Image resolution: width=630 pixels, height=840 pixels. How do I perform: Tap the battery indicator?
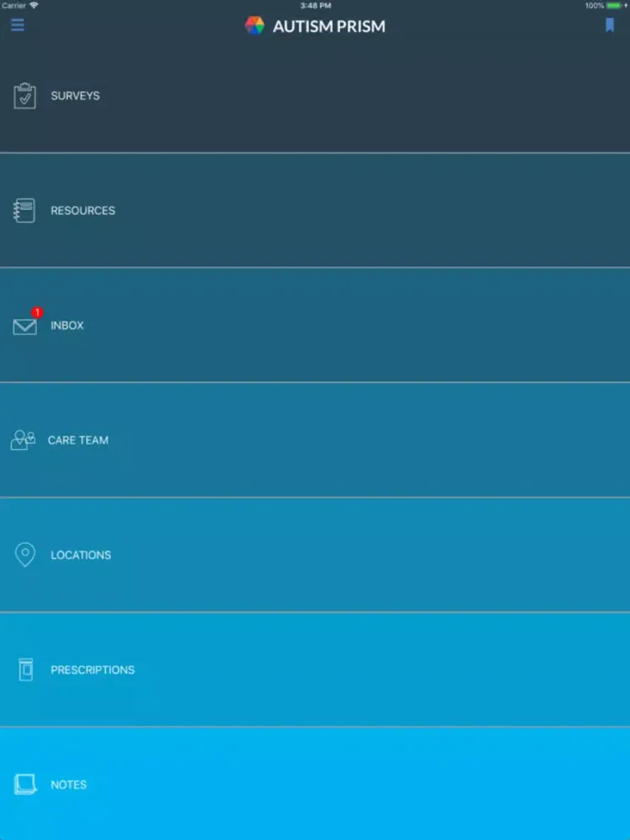(x=614, y=5)
